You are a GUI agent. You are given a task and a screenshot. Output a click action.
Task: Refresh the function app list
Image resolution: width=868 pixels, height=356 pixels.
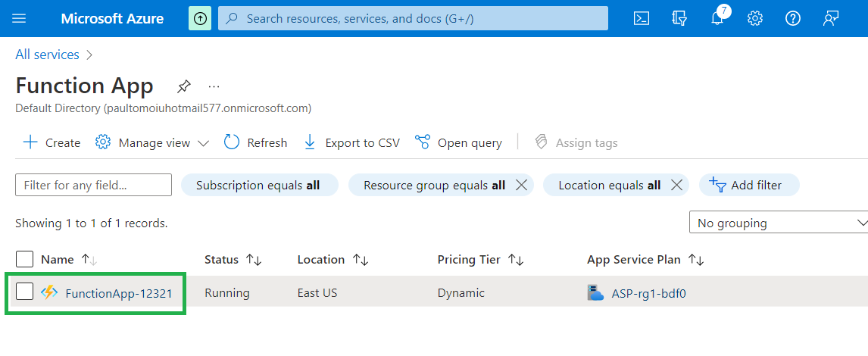pyautogui.click(x=255, y=143)
